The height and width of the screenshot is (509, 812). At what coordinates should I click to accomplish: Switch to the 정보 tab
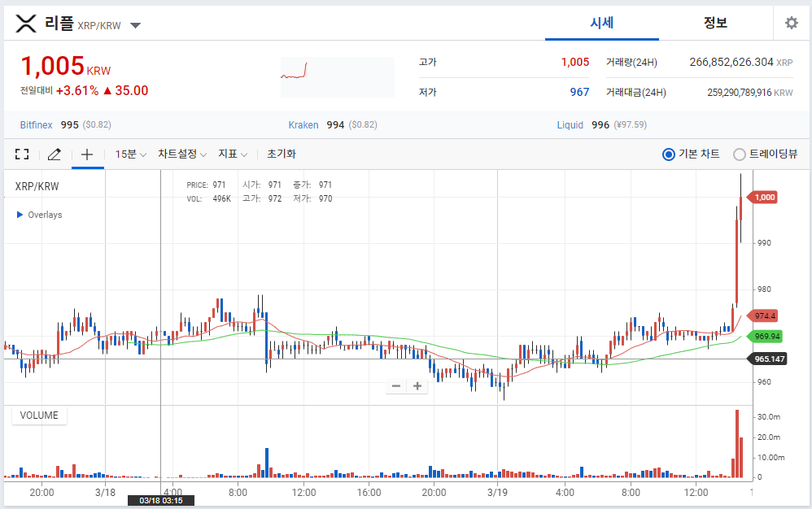[716, 23]
